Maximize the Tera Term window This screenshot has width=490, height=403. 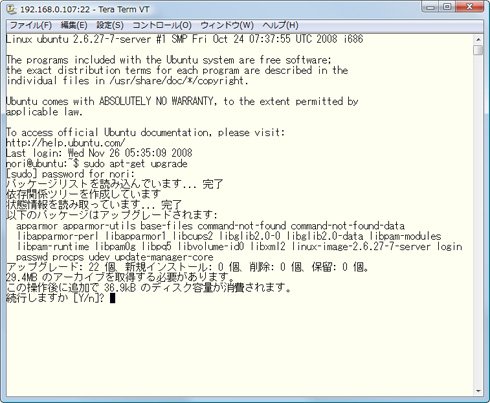[x=448, y=7]
